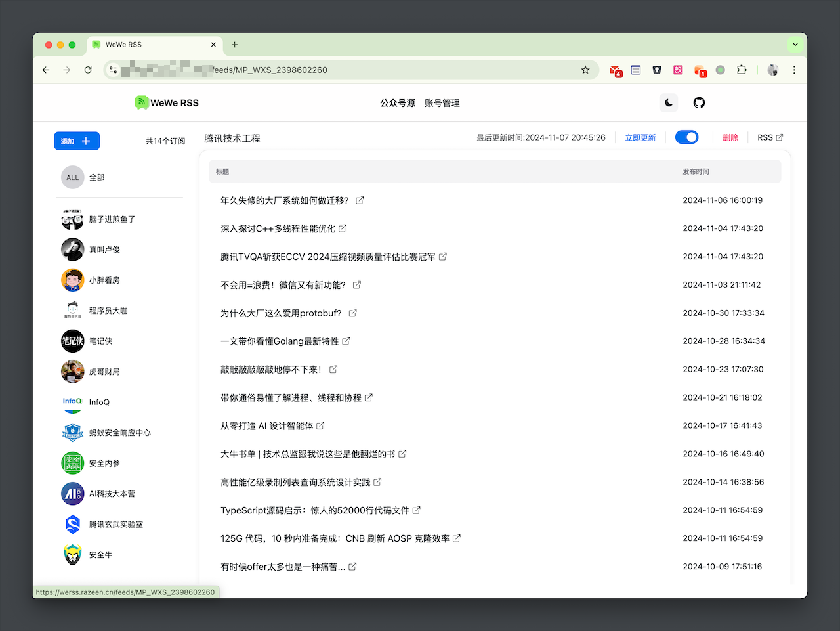
Task: Open external link for 从零打造 AI 设计智能体
Action: (320, 426)
